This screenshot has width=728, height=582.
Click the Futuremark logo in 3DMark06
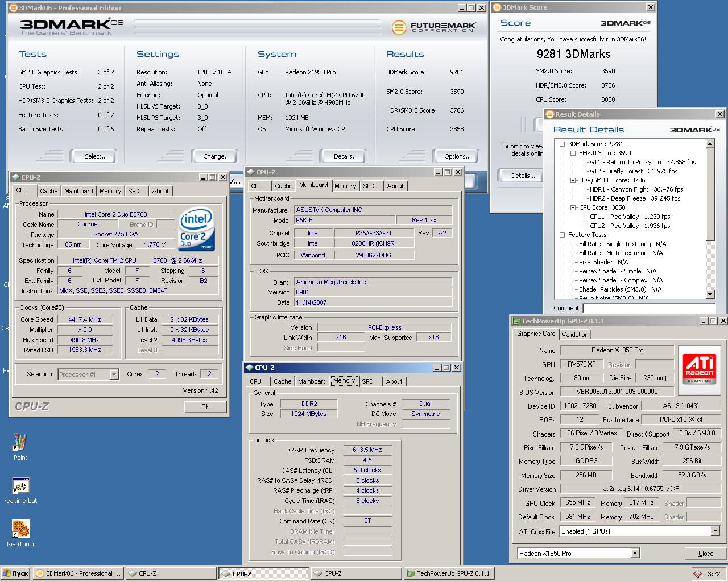[x=434, y=27]
